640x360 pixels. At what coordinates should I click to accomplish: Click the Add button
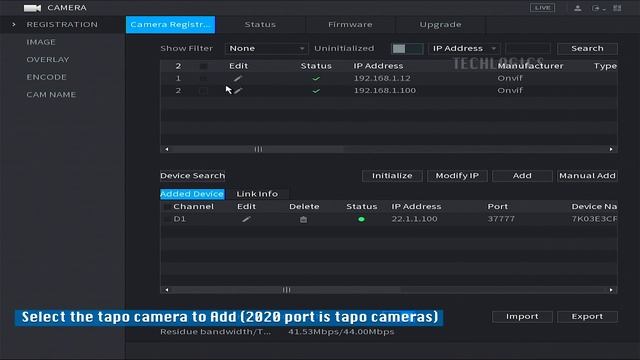(522, 176)
